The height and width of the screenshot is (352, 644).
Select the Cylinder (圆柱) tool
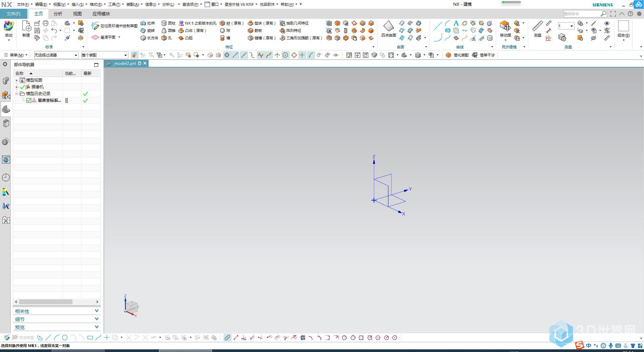[x=168, y=23]
